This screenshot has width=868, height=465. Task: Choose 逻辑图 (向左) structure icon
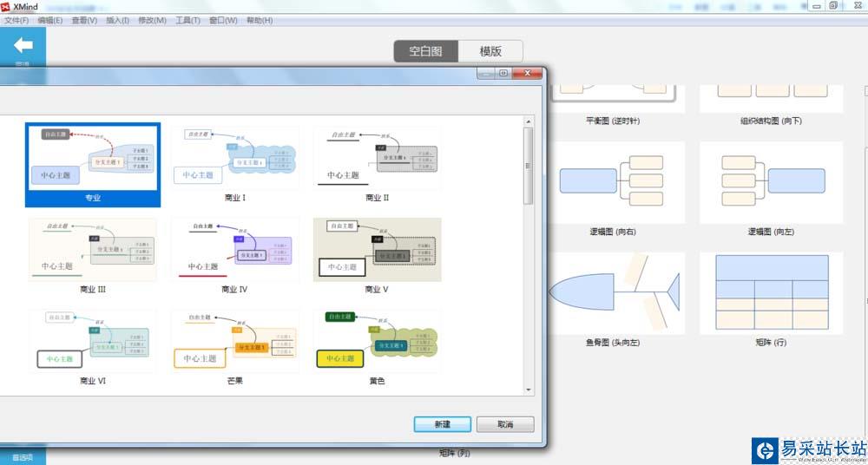771,182
